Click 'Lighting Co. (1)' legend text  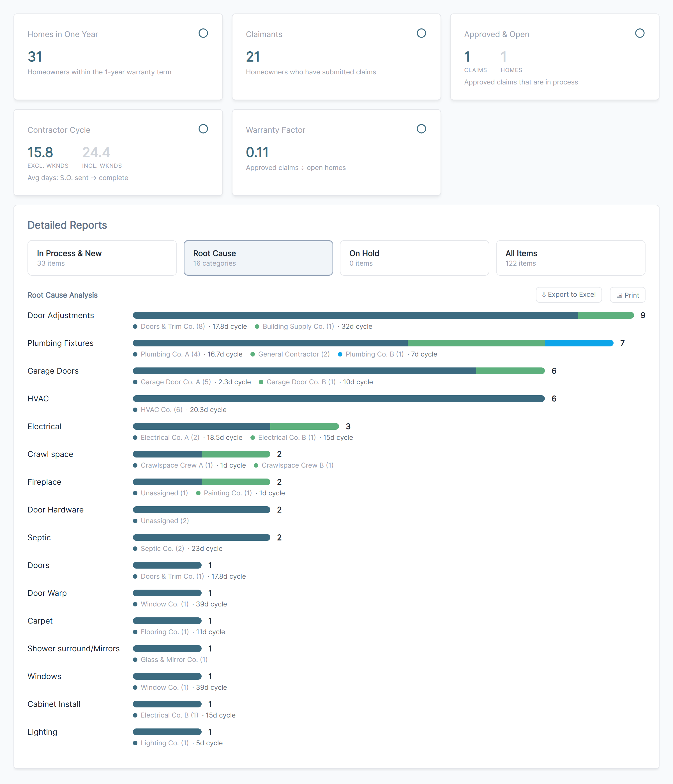coord(165,743)
